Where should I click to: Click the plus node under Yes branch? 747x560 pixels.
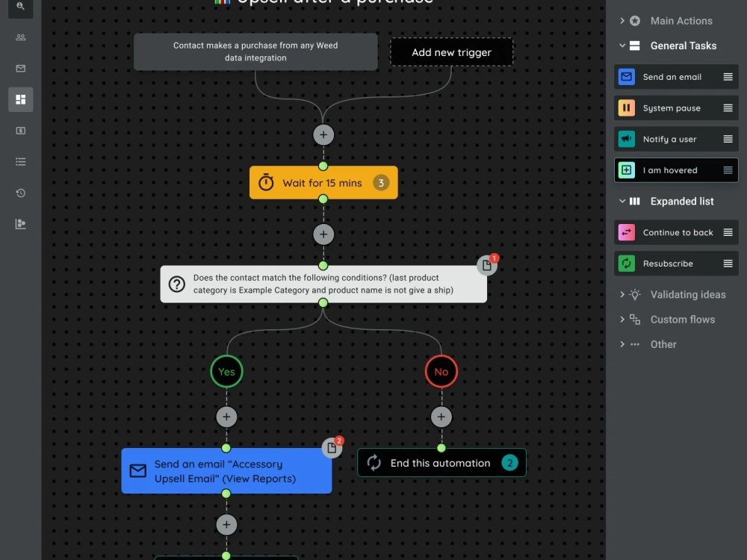[x=226, y=417]
